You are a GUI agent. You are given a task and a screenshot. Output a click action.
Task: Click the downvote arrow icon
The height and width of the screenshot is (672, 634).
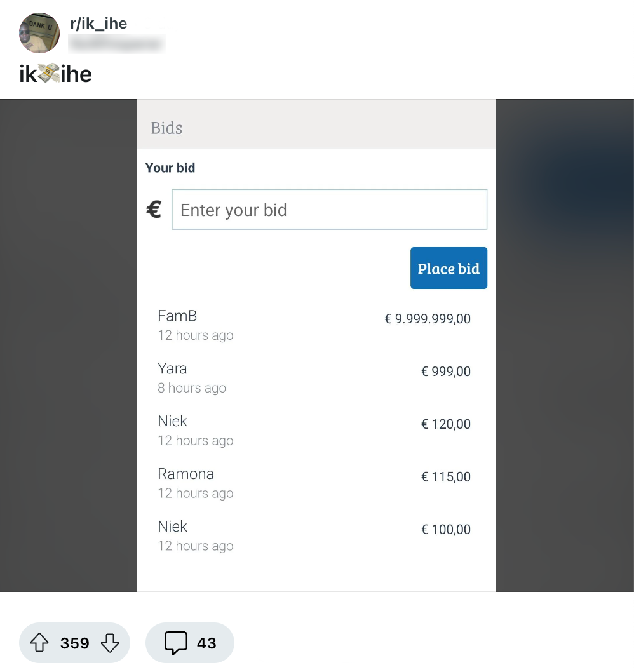[110, 643]
